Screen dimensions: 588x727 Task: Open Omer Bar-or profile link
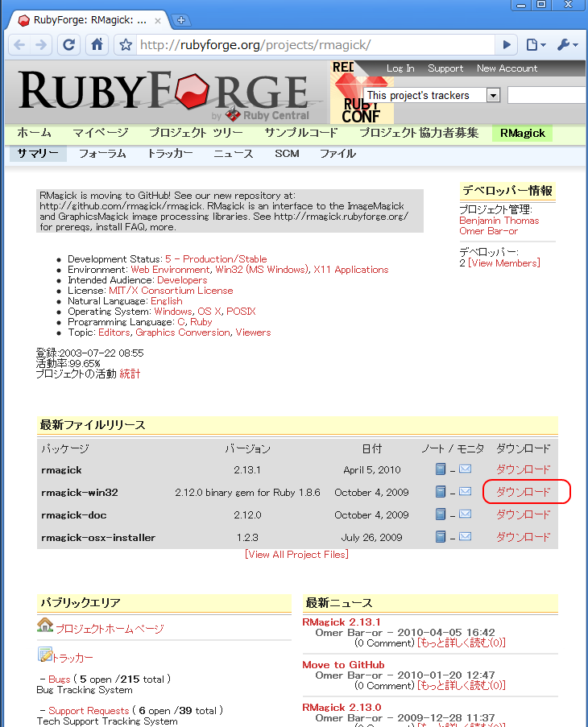488,231
